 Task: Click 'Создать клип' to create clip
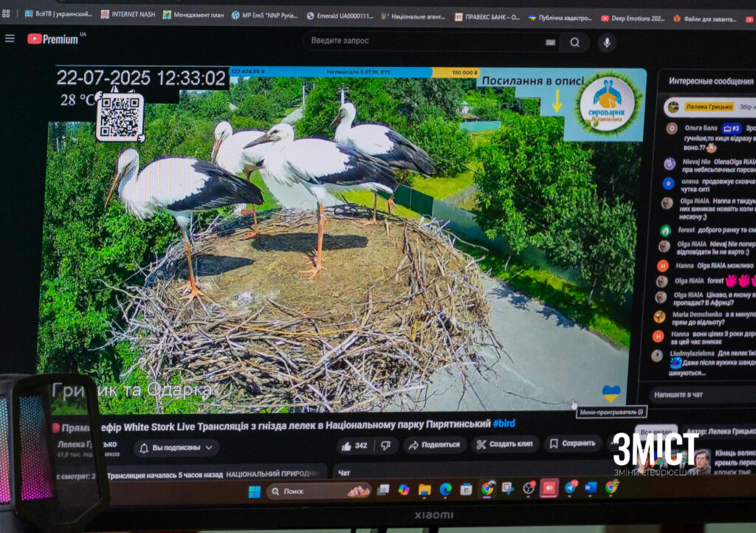505,444
